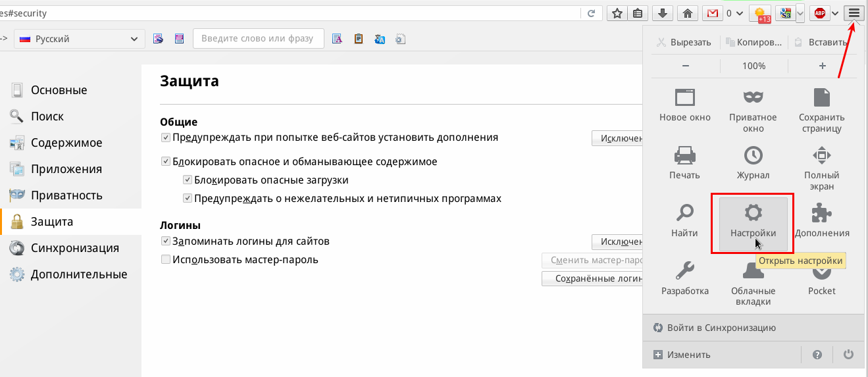Click Вырезать in the menu panel
868x377 pixels.
click(x=684, y=42)
